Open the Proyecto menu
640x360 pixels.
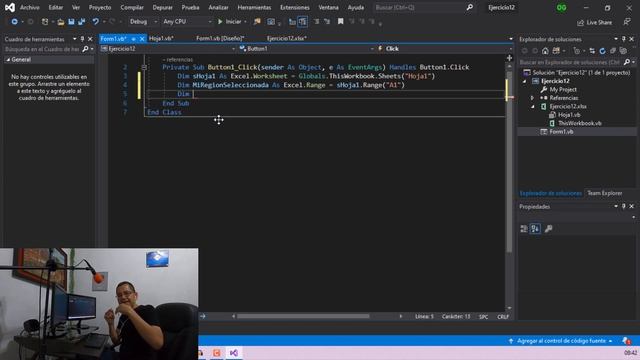(x=100, y=7)
